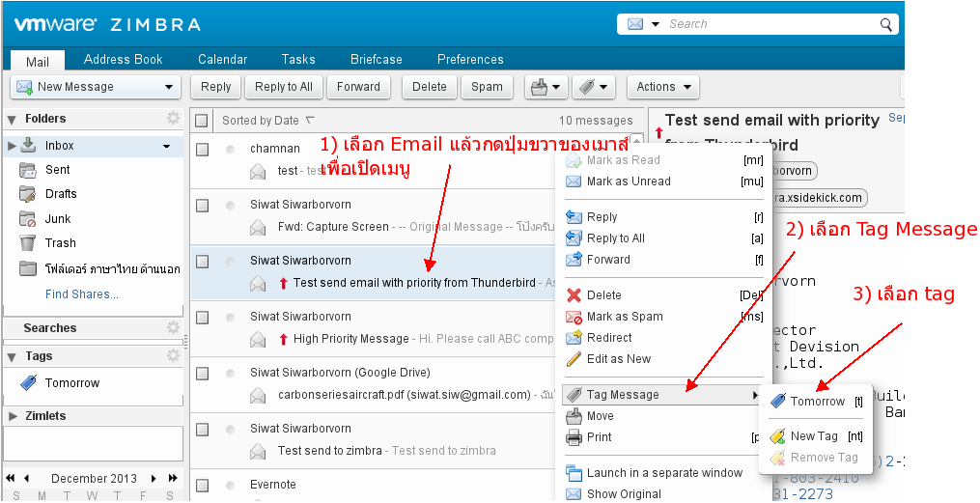Check the Evernote message checkbox
Image resolution: width=980 pixels, height=503 pixels.
[x=202, y=485]
